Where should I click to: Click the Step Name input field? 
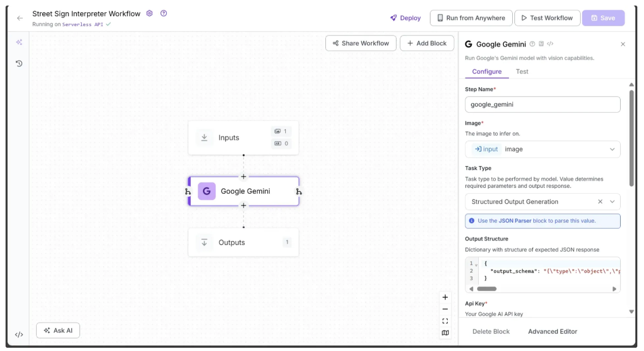click(543, 104)
